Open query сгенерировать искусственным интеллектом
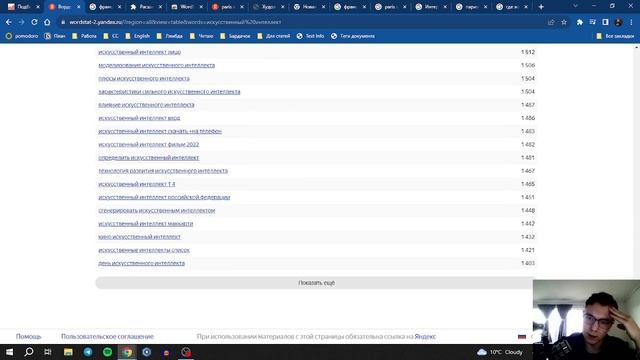640x360 pixels. (156, 211)
